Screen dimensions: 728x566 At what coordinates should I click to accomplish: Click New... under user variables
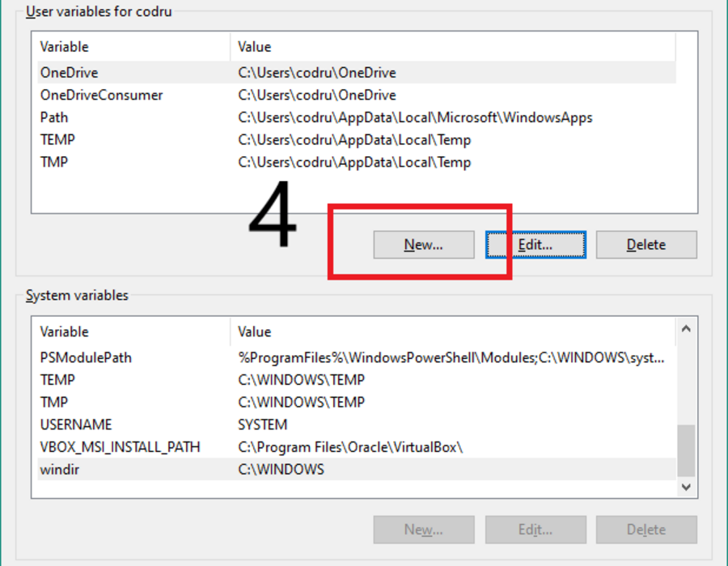coord(424,244)
